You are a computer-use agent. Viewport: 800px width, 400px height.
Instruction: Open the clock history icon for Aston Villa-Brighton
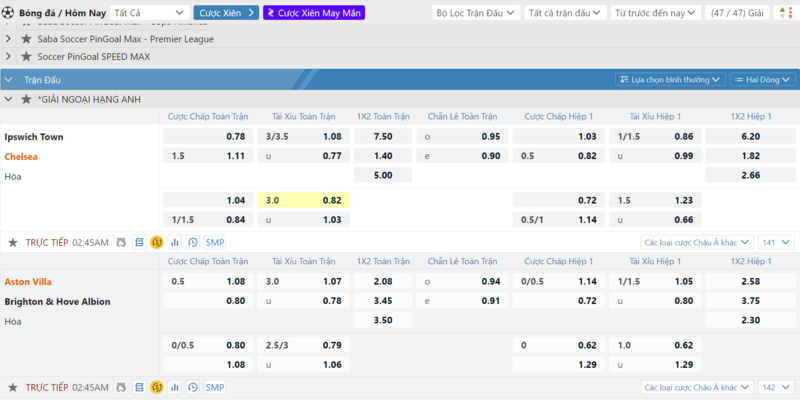click(192, 388)
